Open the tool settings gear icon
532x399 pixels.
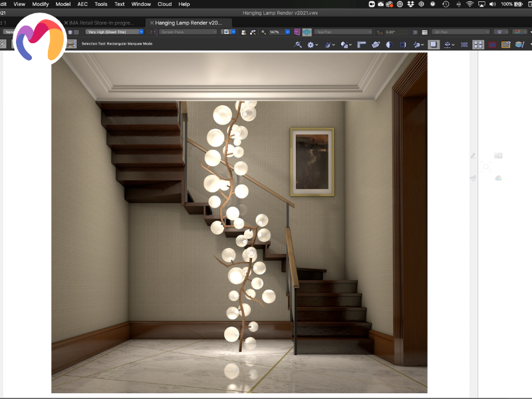(311, 45)
